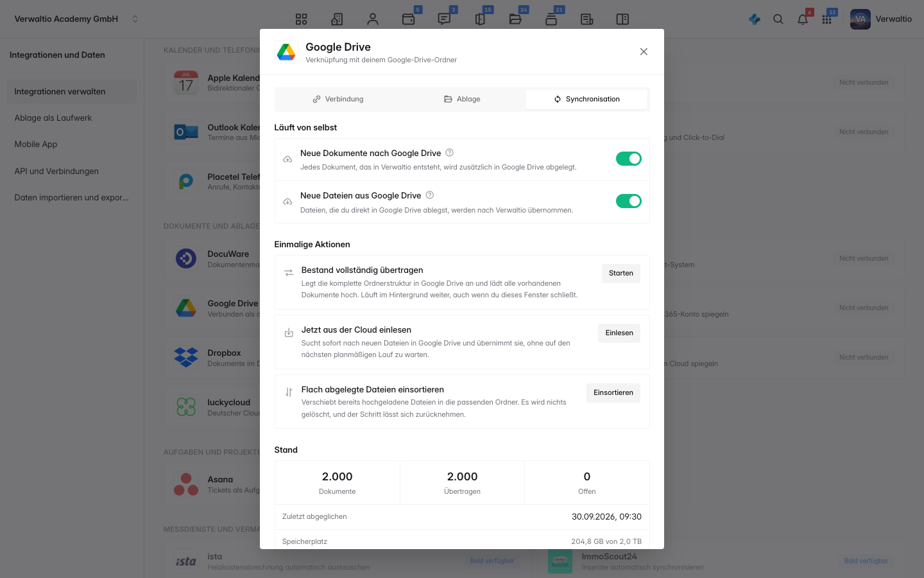Turn off Neue Dateien aus Google Drive toggle
This screenshot has height=578, width=924.
pos(629,201)
